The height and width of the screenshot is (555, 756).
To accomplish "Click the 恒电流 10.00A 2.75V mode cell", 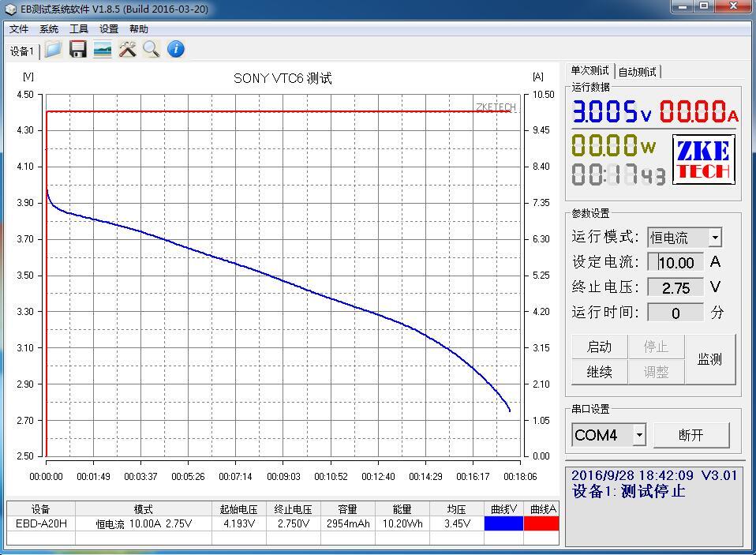I will pyautogui.click(x=143, y=523).
